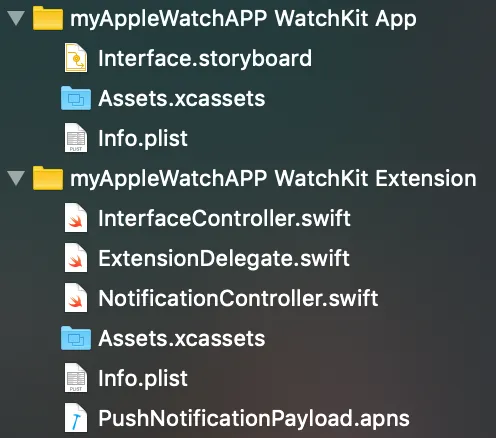Click the PushNotificationPayload.apns file icon
Viewport: 496px width, 438px height.
pos(76,418)
